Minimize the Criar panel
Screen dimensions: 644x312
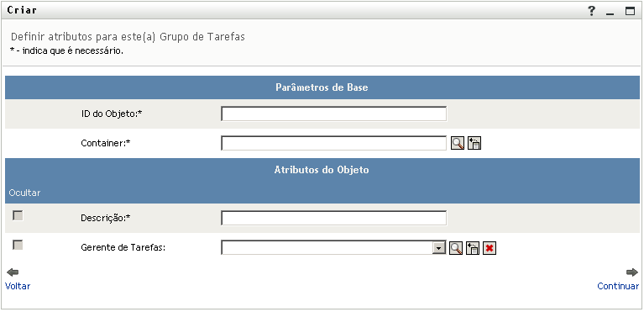(610, 12)
